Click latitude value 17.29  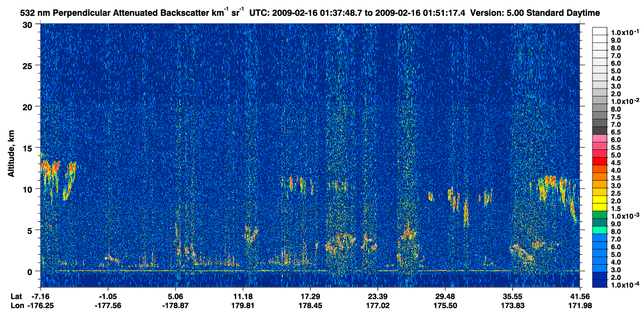tap(310, 296)
